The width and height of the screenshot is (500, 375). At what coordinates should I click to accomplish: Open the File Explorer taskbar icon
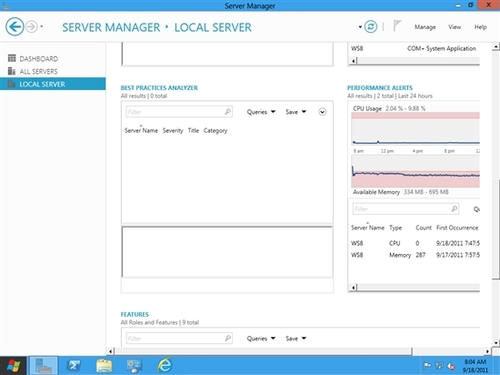tap(104, 365)
